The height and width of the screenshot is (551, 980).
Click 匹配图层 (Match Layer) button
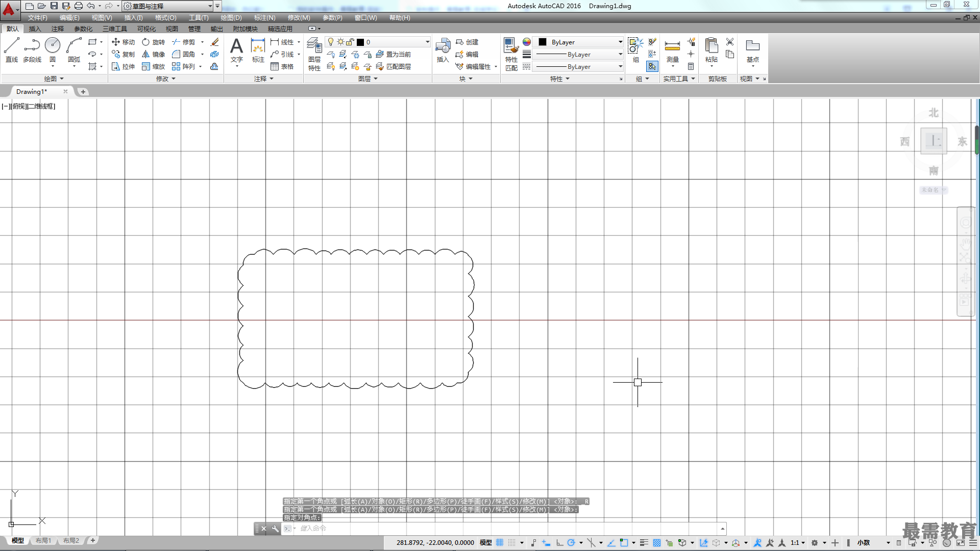[x=393, y=66]
